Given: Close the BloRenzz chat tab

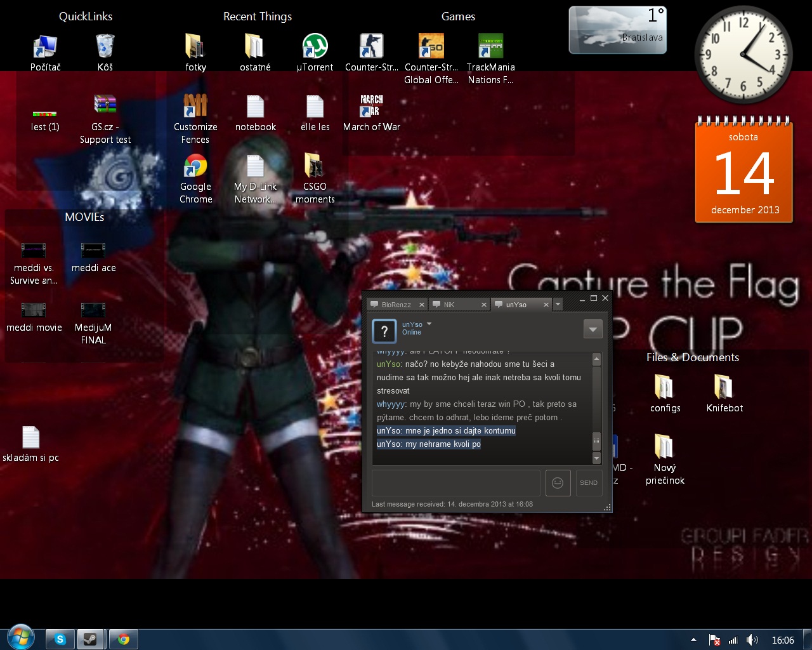Looking at the screenshot, I should [x=422, y=305].
